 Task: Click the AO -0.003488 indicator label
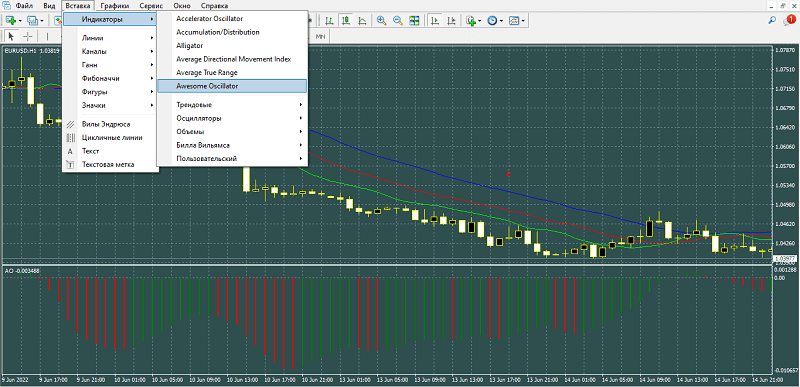(x=22, y=270)
